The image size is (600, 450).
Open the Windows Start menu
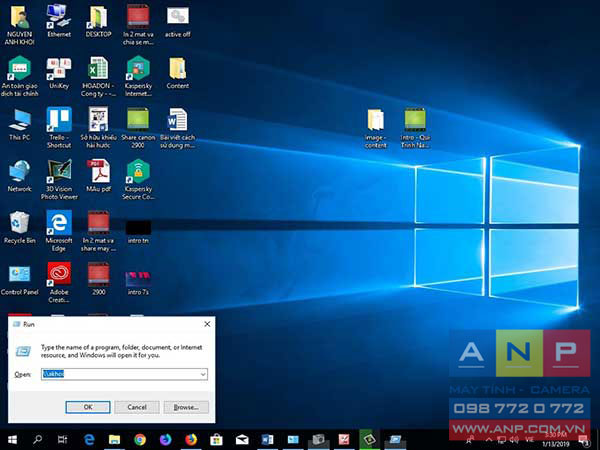coord(12,440)
